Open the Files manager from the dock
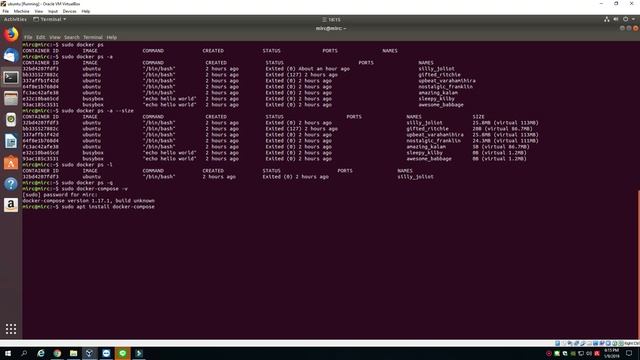Viewport: 640px width, 360px height. [11, 99]
